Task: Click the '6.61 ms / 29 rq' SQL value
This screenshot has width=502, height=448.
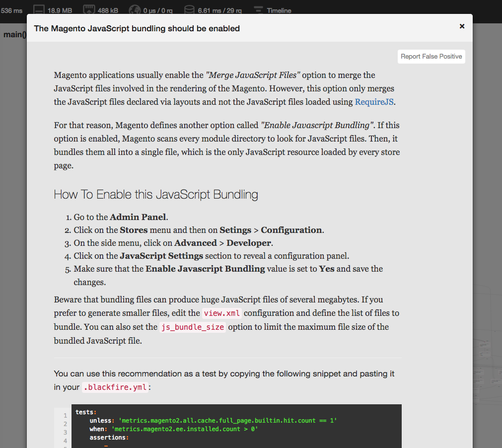Action: (x=219, y=10)
